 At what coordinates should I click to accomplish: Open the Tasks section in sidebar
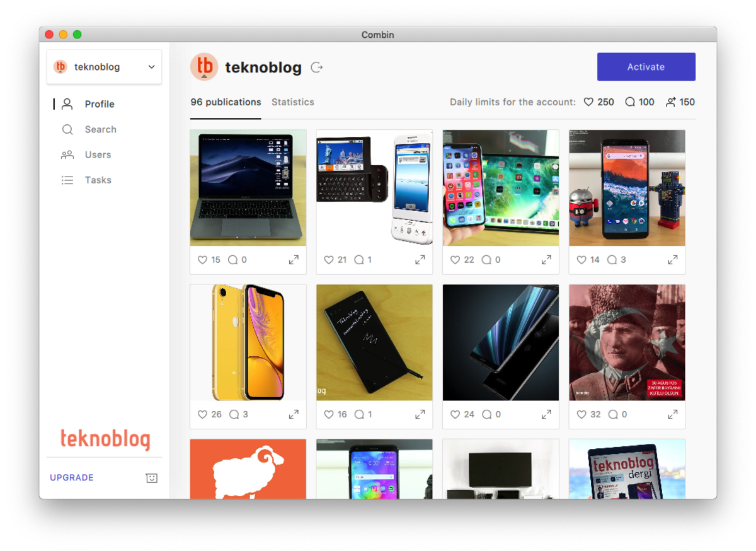pyautogui.click(x=98, y=180)
